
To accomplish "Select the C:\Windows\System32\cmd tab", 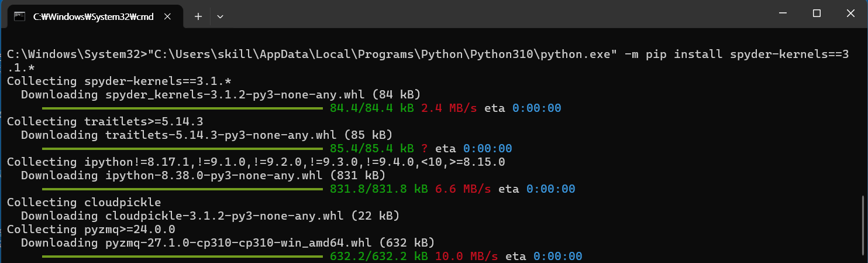I will pyautogui.click(x=95, y=17).
